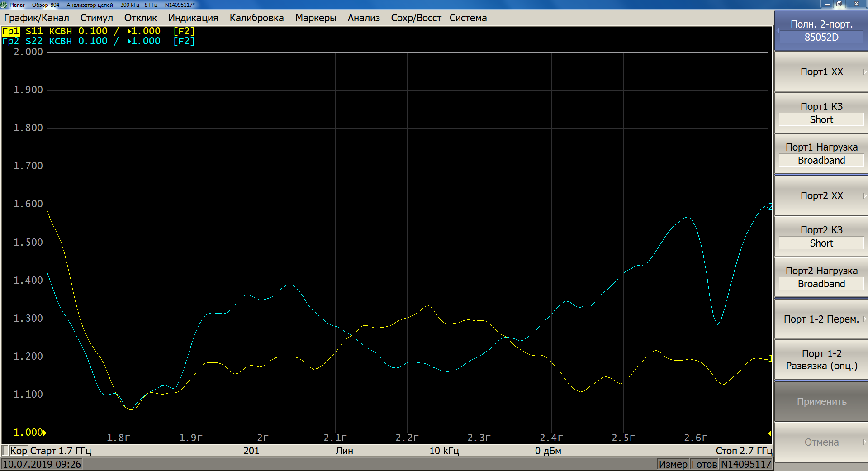Open the Индикация menu

(x=193, y=18)
